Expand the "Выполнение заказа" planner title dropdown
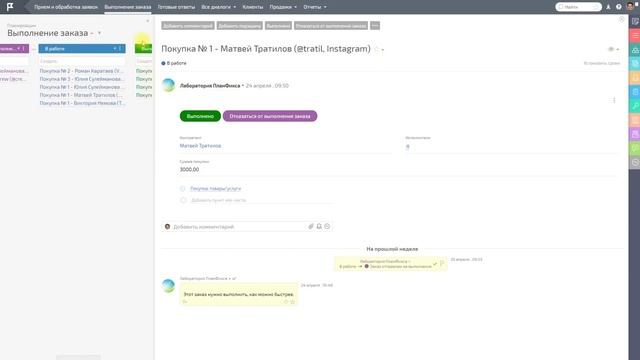This screenshot has width=640, height=360. coord(99,33)
